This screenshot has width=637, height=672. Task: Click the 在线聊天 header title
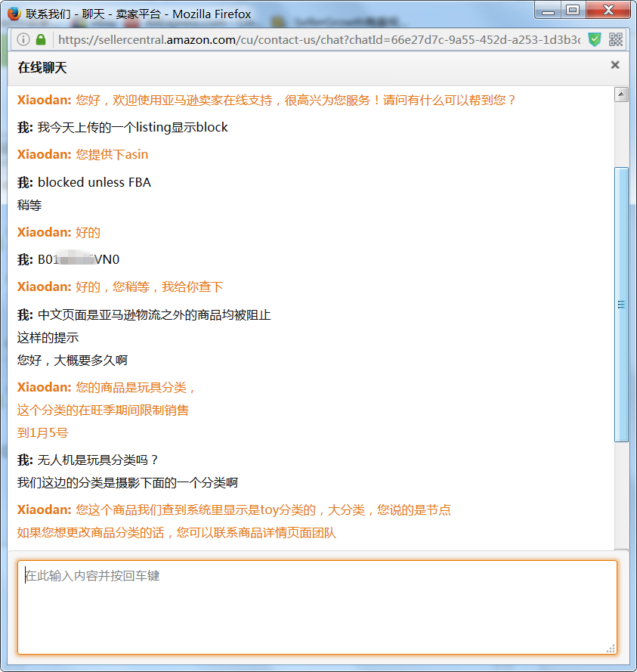coord(42,67)
